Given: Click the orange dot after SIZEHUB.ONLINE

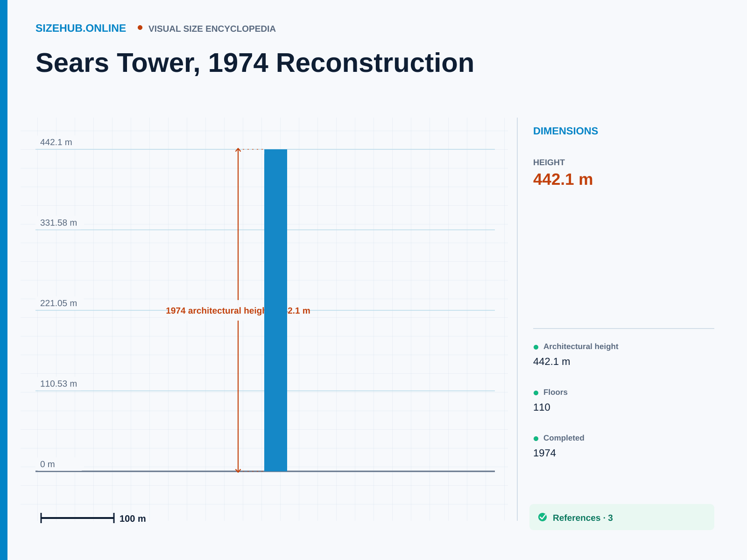Looking at the screenshot, I should tap(140, 28).
